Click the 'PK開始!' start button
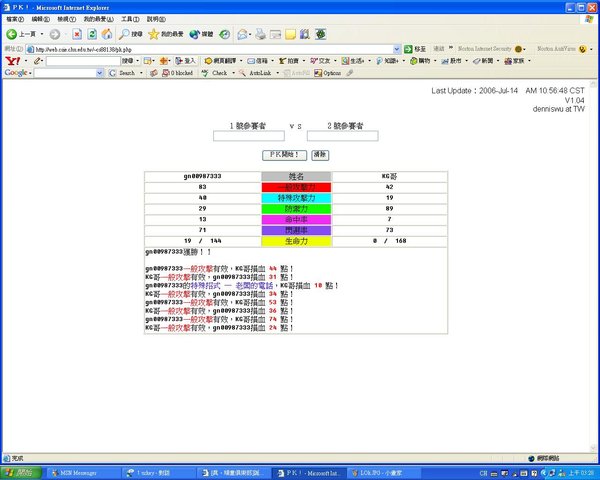 click(284, 155)
